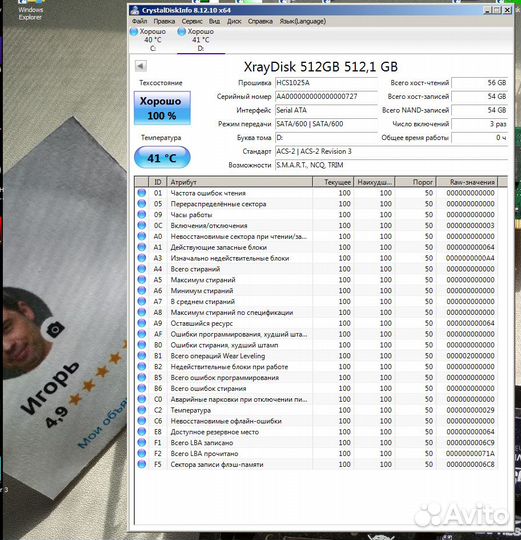This screenshot has height=540, width=521.
Task: Click the Атрибут column header
Action: (240, 182)
